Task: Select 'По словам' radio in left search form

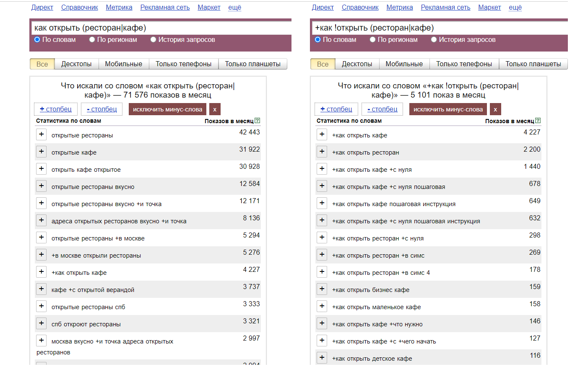Action: (x=37, y=39)
